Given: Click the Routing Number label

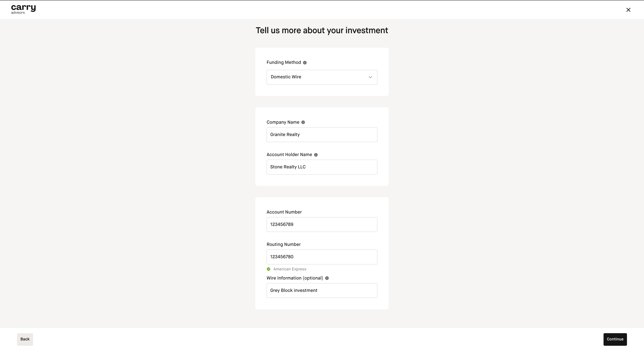Looking at the screenshot, I should (283, 244).
